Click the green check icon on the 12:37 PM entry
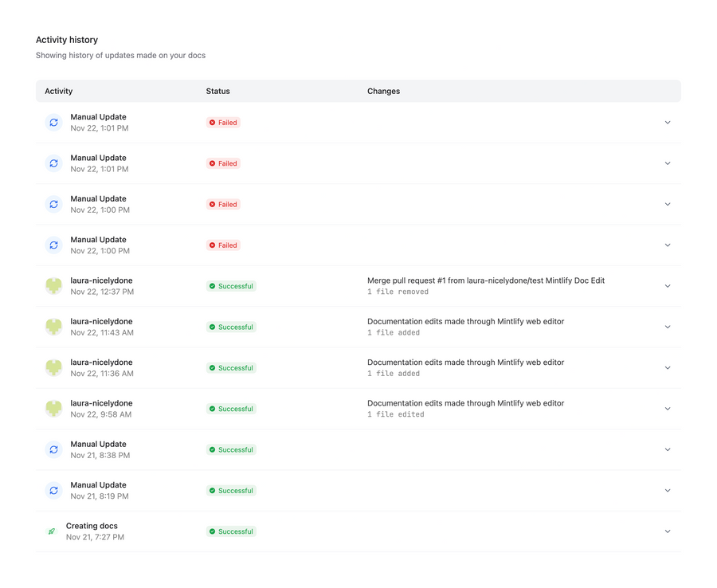Screen dimensions: 717x588 tap(213, 286)
